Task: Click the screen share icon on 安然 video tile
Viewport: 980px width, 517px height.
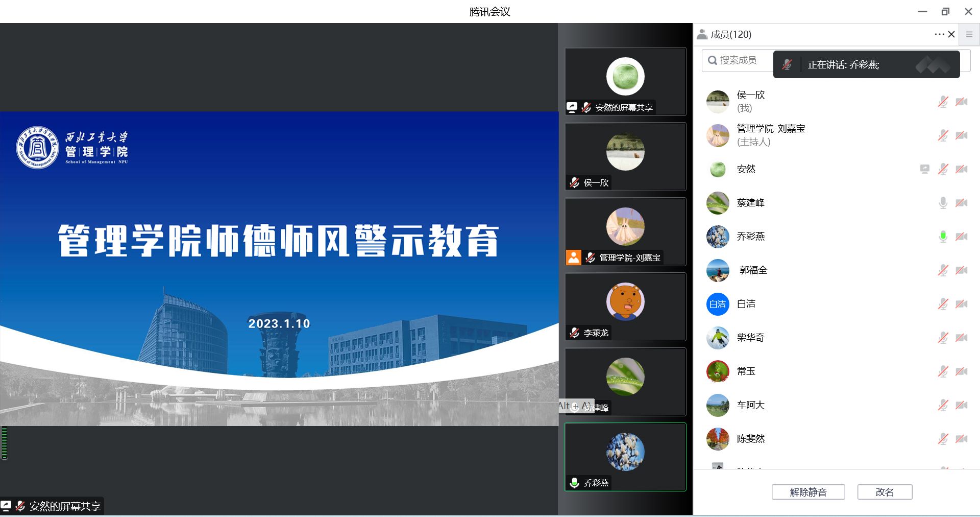Action: click(x=572, y=107)
